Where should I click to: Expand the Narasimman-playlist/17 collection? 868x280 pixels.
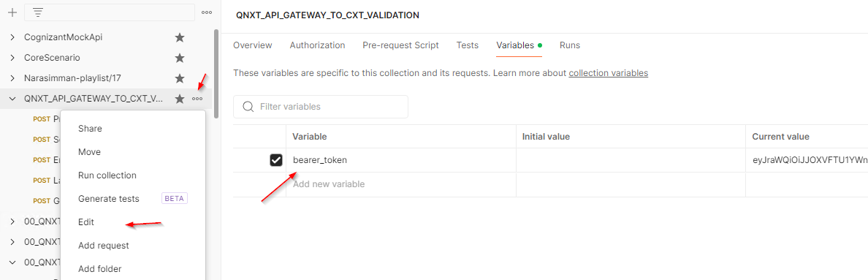point(12,78)
